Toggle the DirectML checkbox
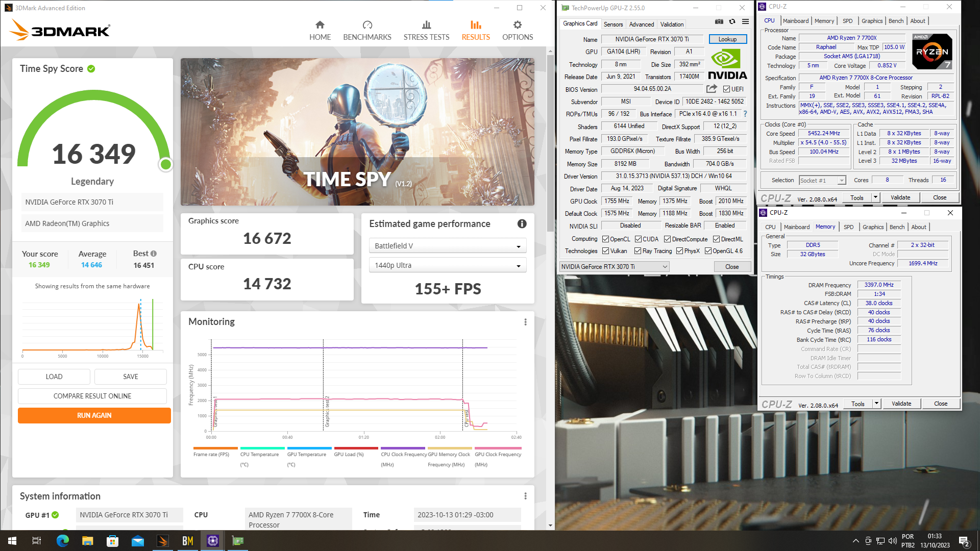The width and height of the screenshot is (980, 551). coord(716,239)
